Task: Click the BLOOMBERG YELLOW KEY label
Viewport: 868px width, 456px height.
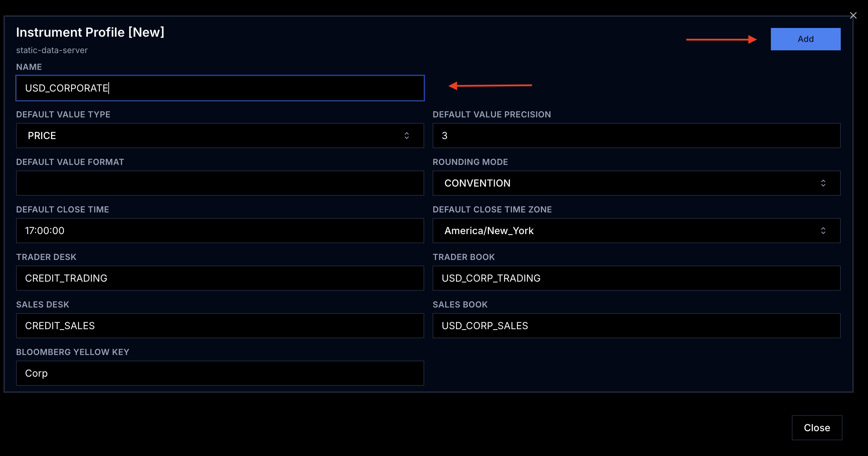Action: tap(73, 352)
